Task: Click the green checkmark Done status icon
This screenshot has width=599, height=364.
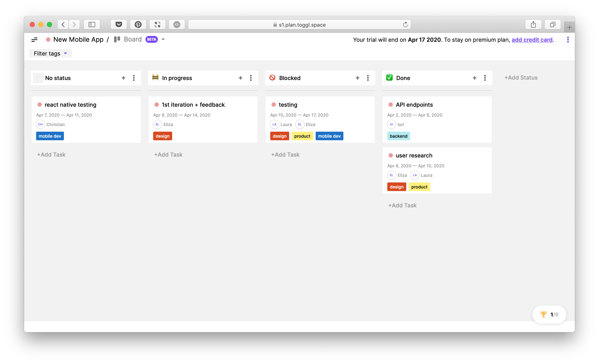Action: tap(389, 77)
